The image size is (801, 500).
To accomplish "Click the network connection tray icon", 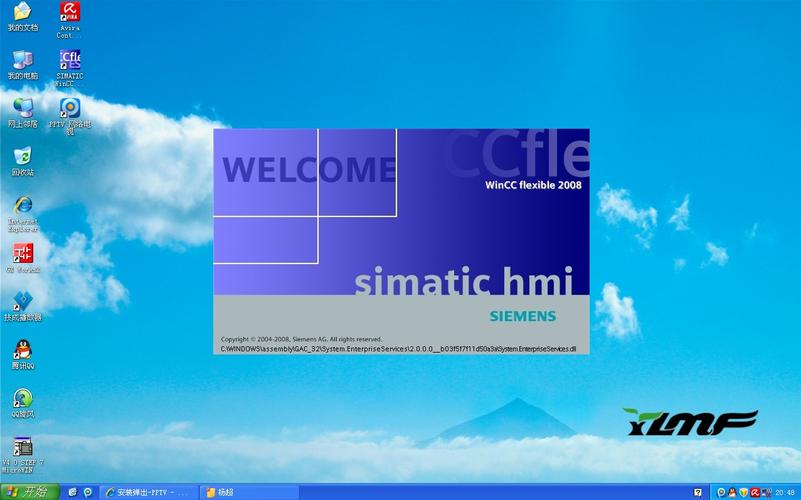I will click(x=766, y=493).
